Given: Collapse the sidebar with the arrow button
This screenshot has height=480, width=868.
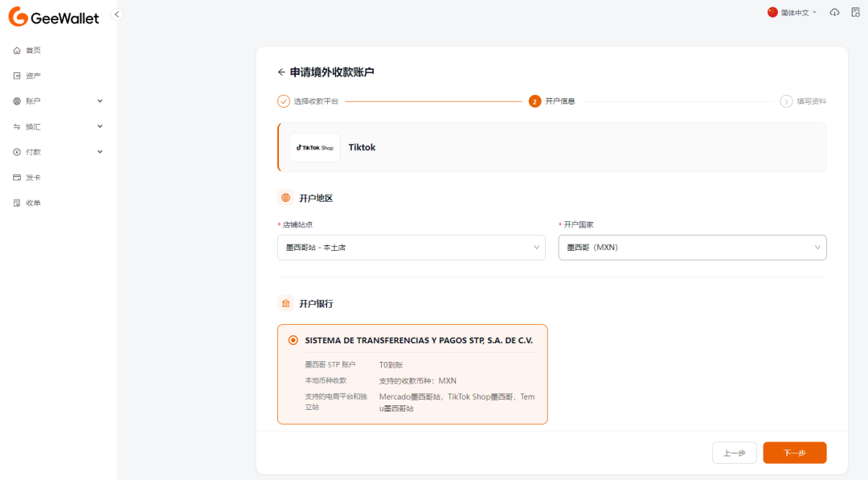Looking at the screenshot, I should (117, 14).
